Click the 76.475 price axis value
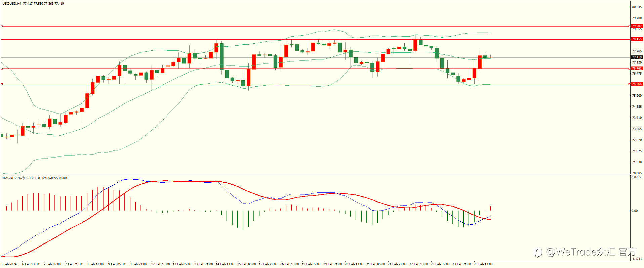 pos(637,74)
